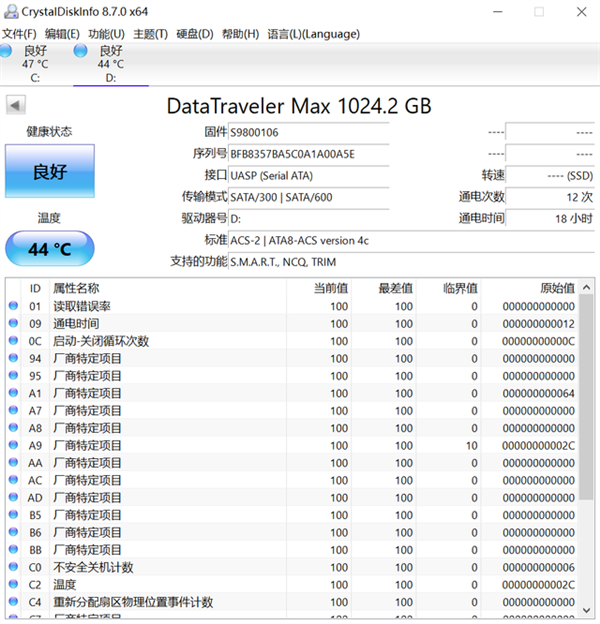
Task: Click the standard field ACS-2 | ATA8-ACS version 4c
Action: (x=411, y=240)
